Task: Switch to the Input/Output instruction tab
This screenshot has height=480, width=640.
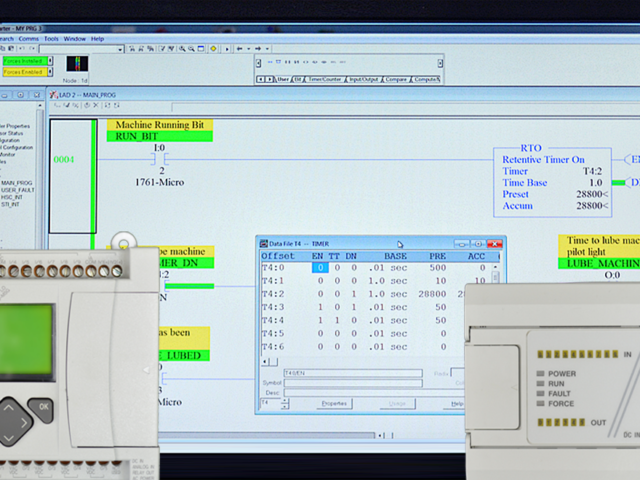Action: [364, 79]
